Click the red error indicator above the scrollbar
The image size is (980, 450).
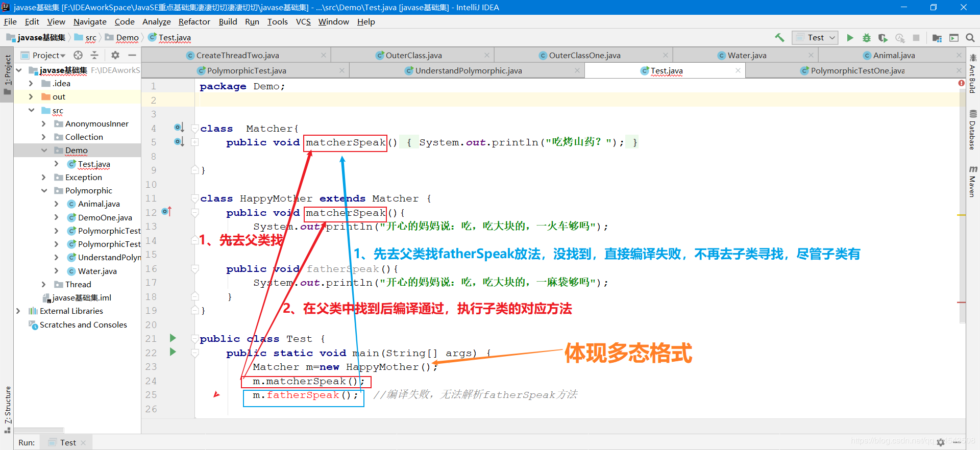(x=962, y=83)
